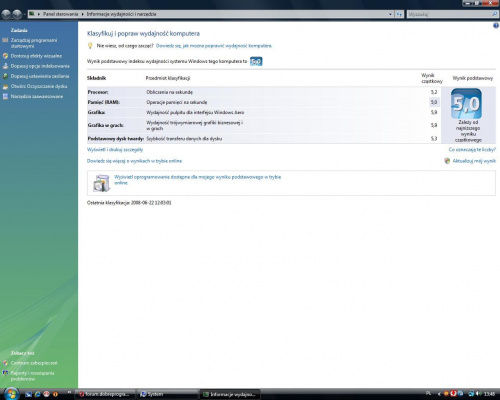Click Informacje wydajności i narzędzia breadcrumb
Viewport: 500px width, 400px height.
[121, 14]
